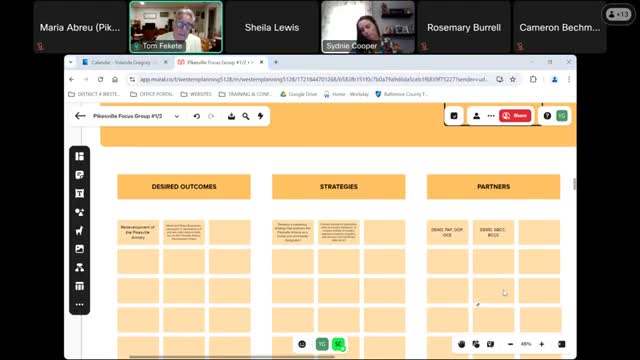Image resolution: width=640 pixels, height=360 pixels.
Task: Click the browser address bar
Action: (313, 79)
